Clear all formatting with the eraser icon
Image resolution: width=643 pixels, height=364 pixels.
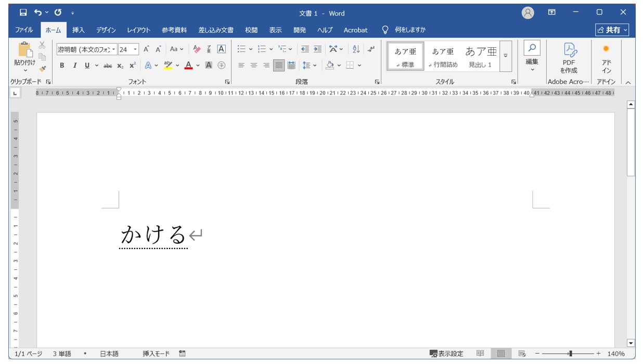197,49
